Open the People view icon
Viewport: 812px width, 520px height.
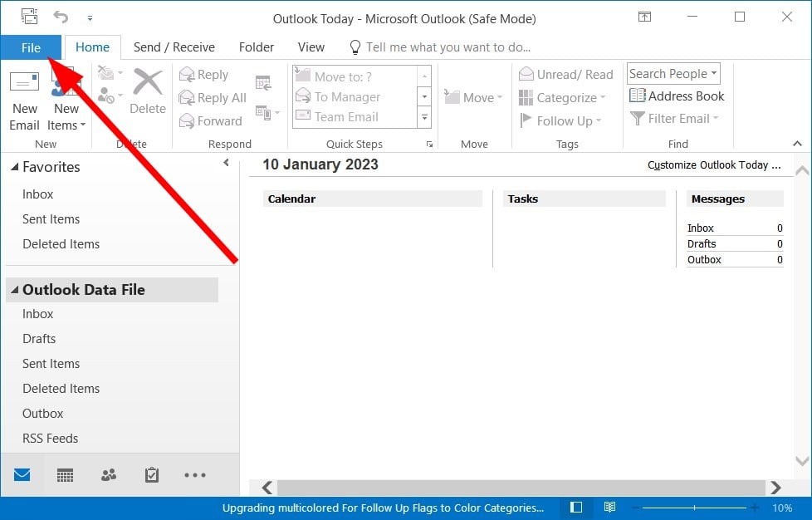(108, 475)
